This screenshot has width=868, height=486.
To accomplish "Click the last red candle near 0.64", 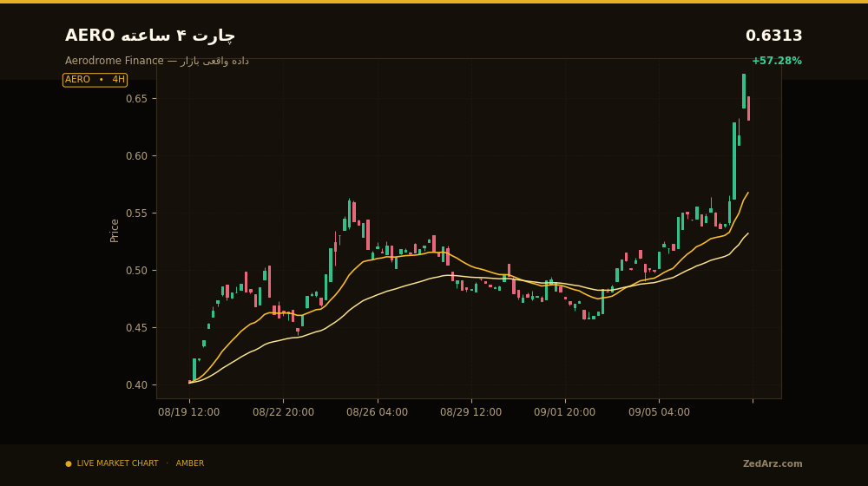I will 748,108.
